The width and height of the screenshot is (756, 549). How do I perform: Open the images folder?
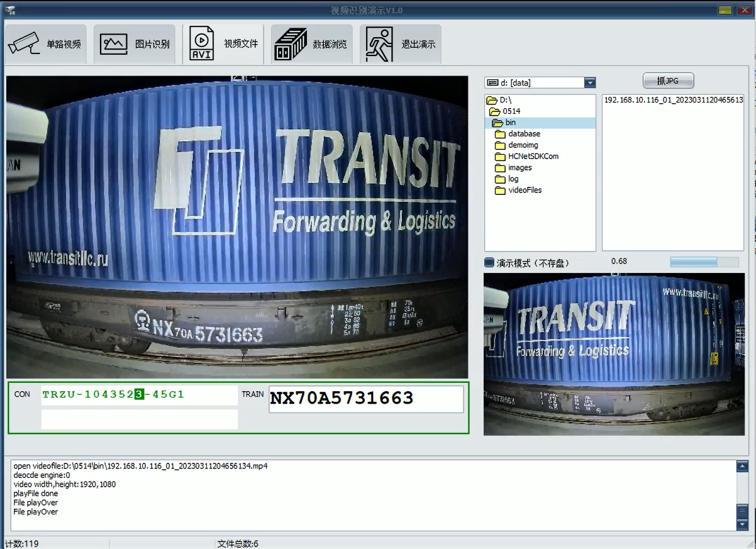point(513,168)
